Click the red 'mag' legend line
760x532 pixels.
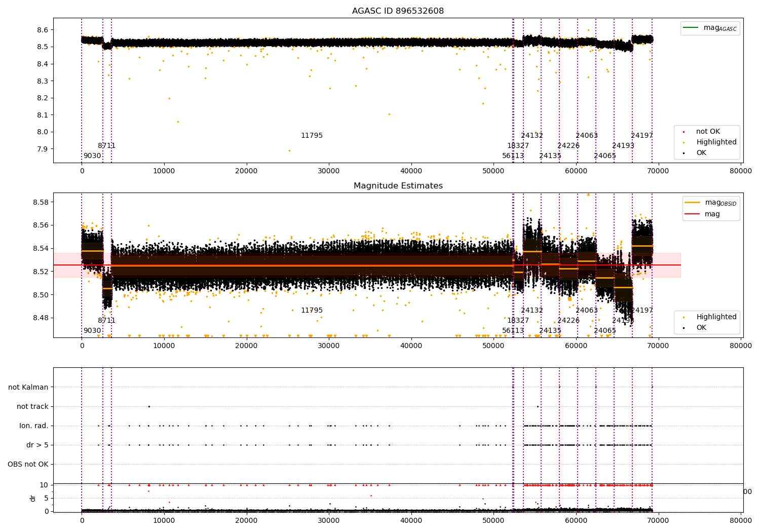point(692,214)
